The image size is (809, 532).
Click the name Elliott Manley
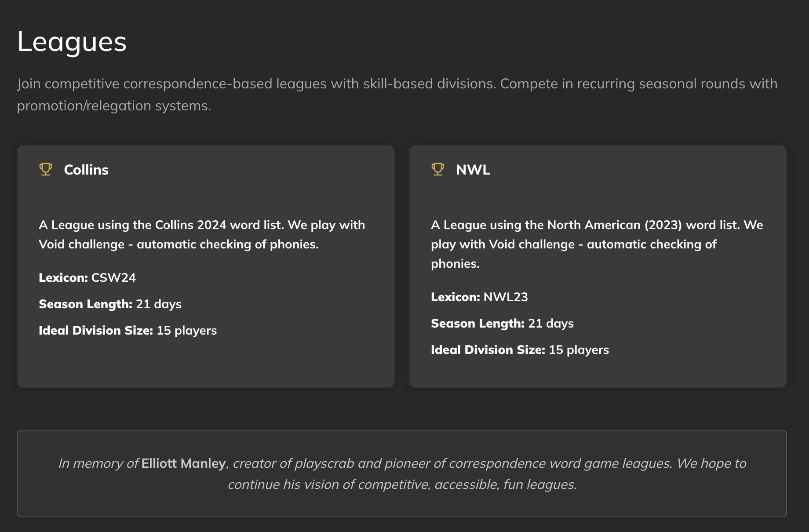pyautogui.click(x=183, y=463)
